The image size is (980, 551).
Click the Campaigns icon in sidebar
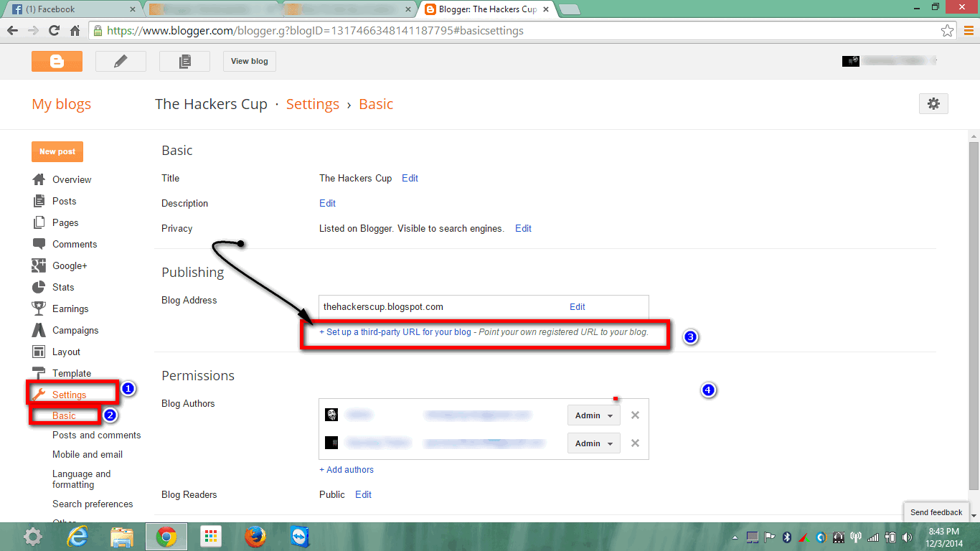coord(39,330)
